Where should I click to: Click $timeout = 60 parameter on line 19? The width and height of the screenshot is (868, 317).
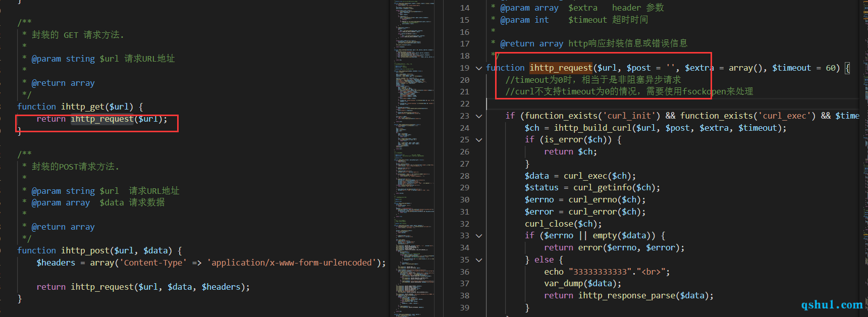tap(803, 68)
